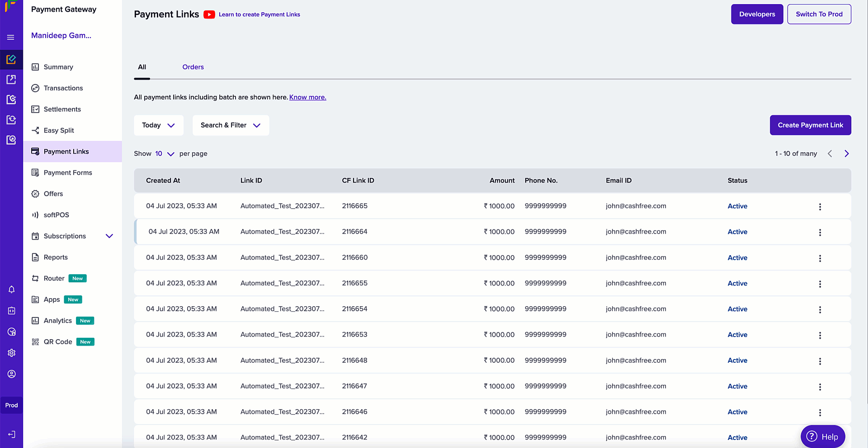
Task: Open the Know more link
Action: [307, 97]
